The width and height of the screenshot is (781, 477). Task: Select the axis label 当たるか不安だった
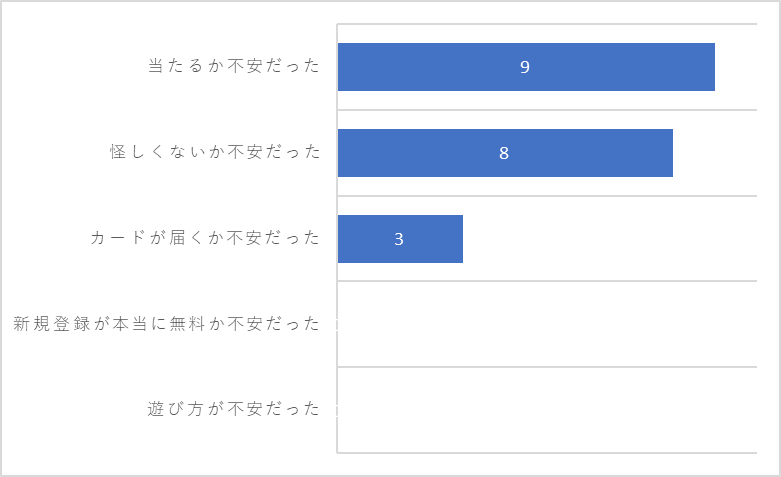[x=234, y=66]
